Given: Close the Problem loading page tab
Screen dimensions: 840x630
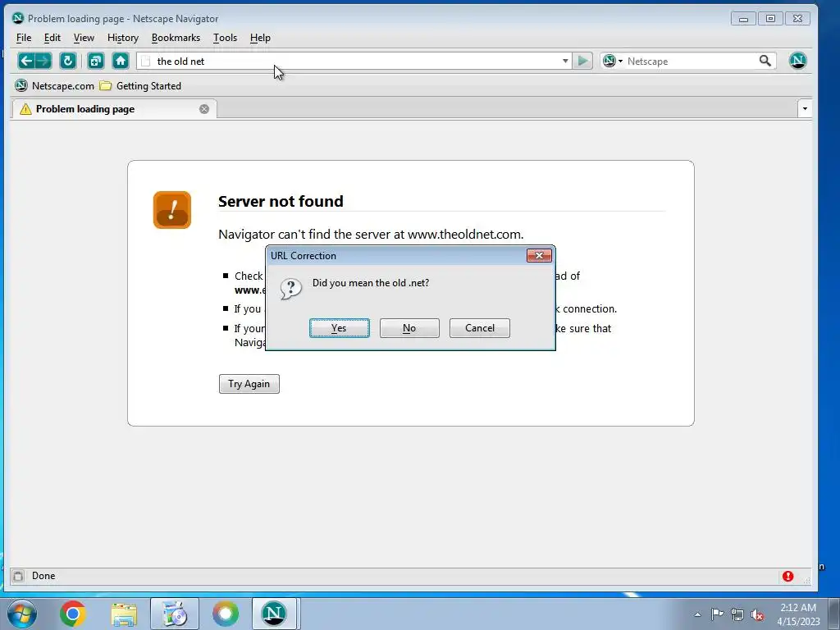Looking at the screenshot, I should point(204,109).
